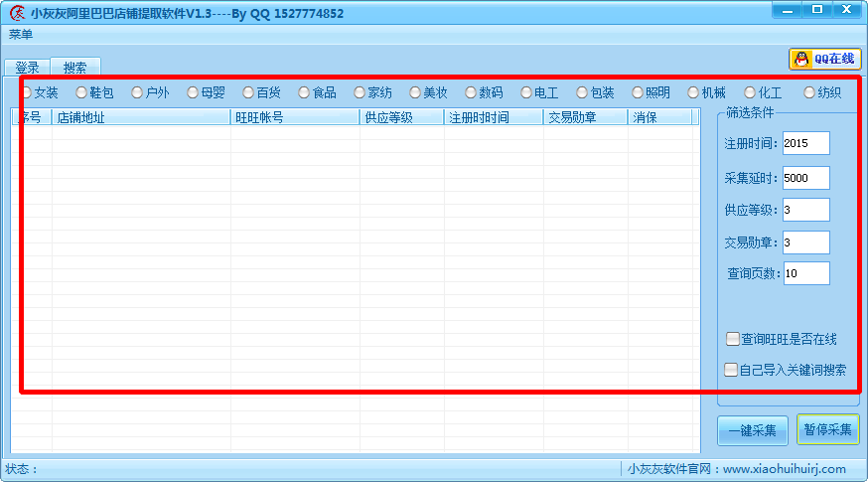The height and width of the screenshot is (482, 868).
Task: Sort by 消保 column header
Action: (659, 117)
